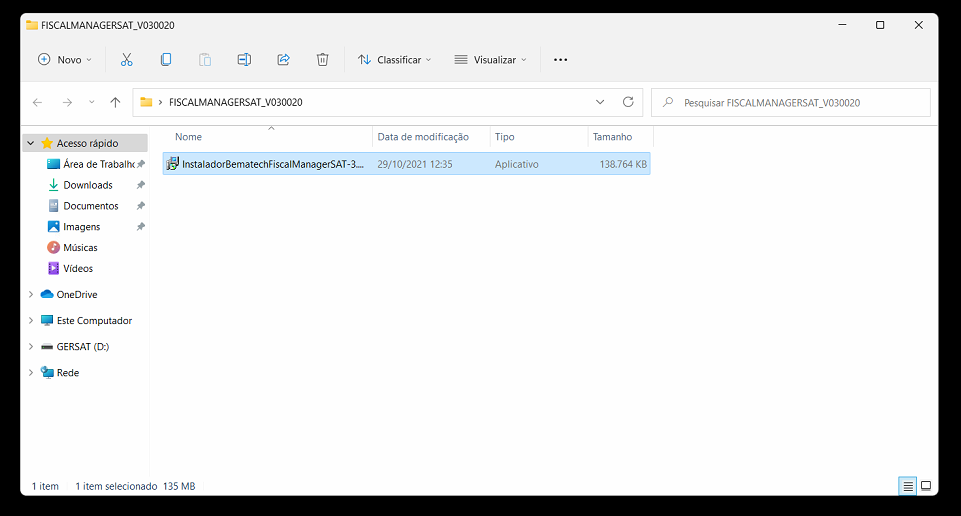Open the Visualizar view dropdown
Image resolution: width=961 pixels, height=516 pixels.
(x=490, y=59)
